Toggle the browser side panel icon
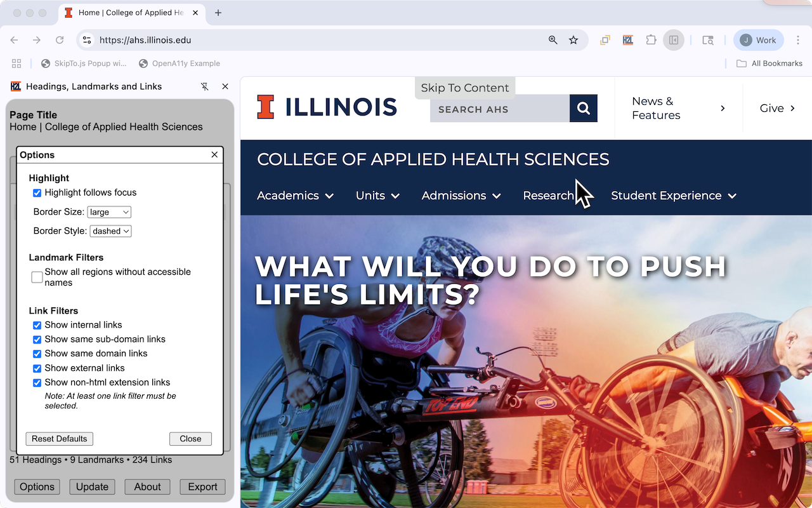Screen dimensions: 812x508 point(674,40)
